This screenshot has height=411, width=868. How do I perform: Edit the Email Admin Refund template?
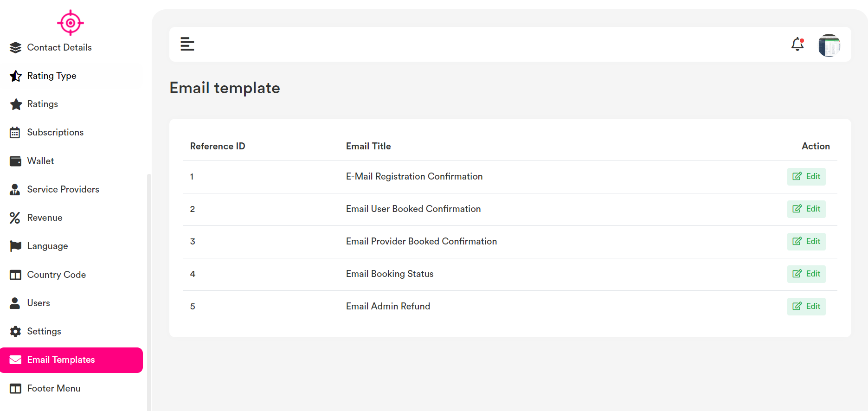coord(806,306)
